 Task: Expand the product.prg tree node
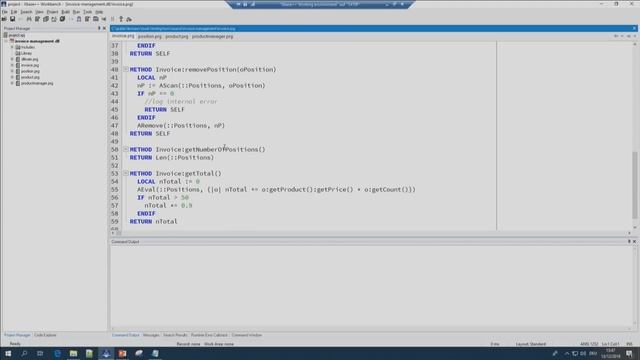pos(12,77)
